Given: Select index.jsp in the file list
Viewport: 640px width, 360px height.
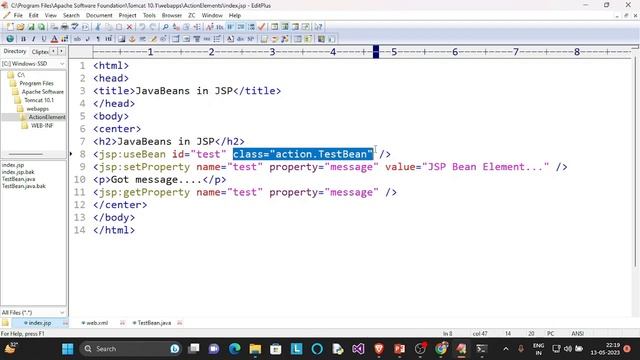Looking at the screenshot, I should point(13,165).
